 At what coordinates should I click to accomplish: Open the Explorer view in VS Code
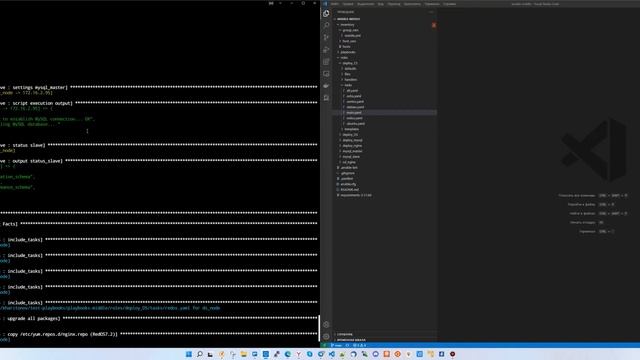pos(326,13)
